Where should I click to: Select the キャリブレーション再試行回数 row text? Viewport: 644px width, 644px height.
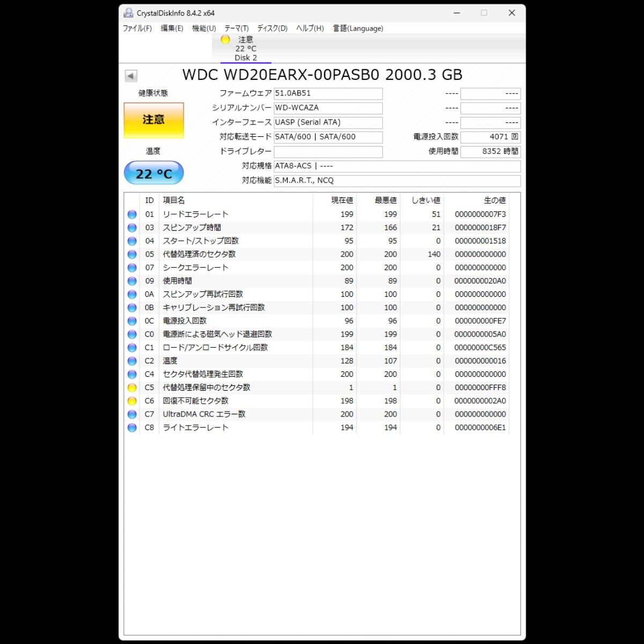pos(214,308)
